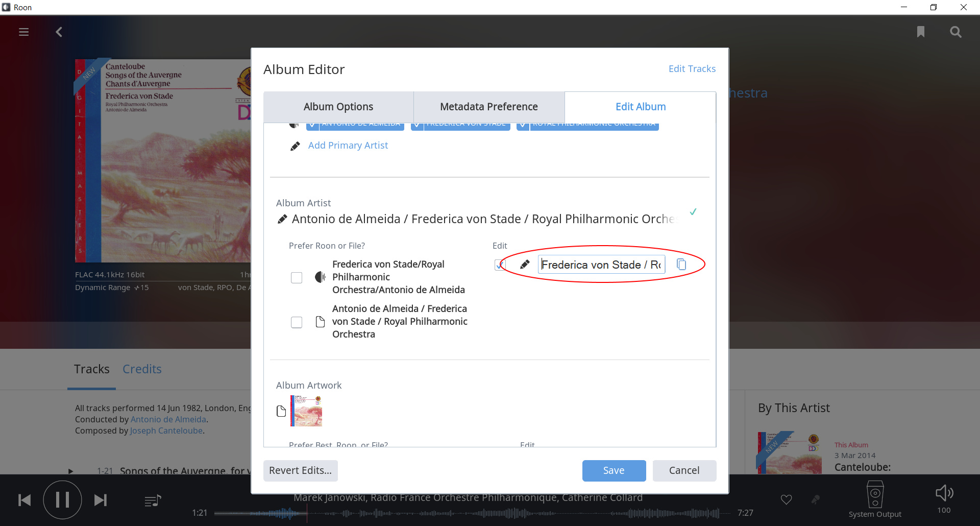Restore down the Roon window
This screenshot has width=980, height=526.
[934, 7]
